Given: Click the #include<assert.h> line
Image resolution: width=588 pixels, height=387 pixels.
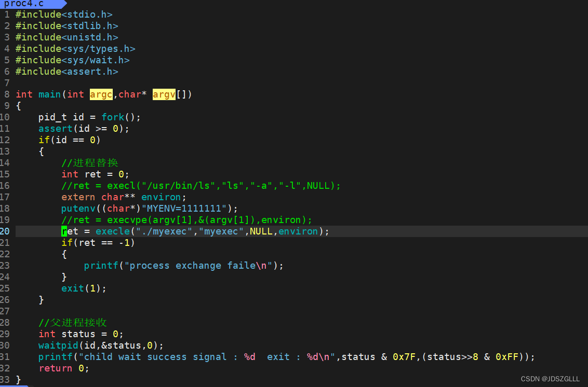Looking at the screenshot, I should point(67,72).
